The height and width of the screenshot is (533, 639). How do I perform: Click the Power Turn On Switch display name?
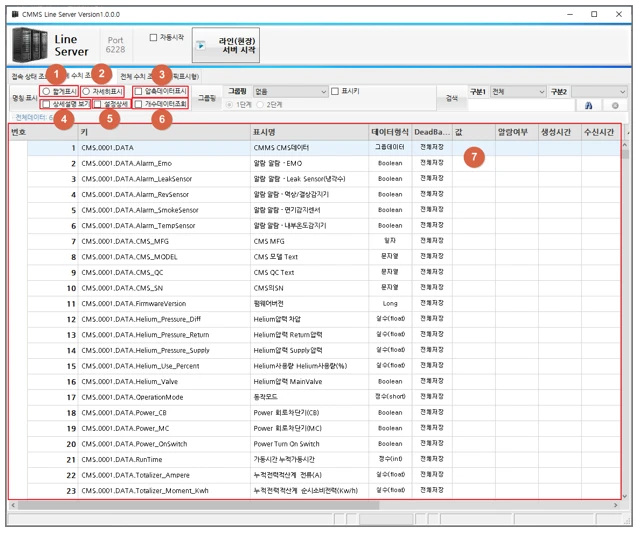[286, 444]
